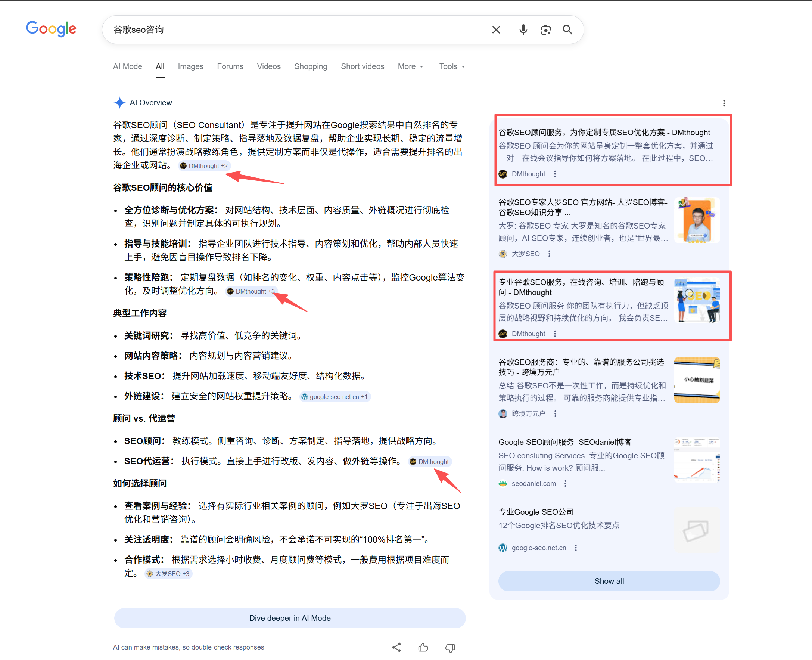The height and width of the screenshot is (660, 812).
Task: Give a thumbs up to the AI response
Action: tap(423, 647)
